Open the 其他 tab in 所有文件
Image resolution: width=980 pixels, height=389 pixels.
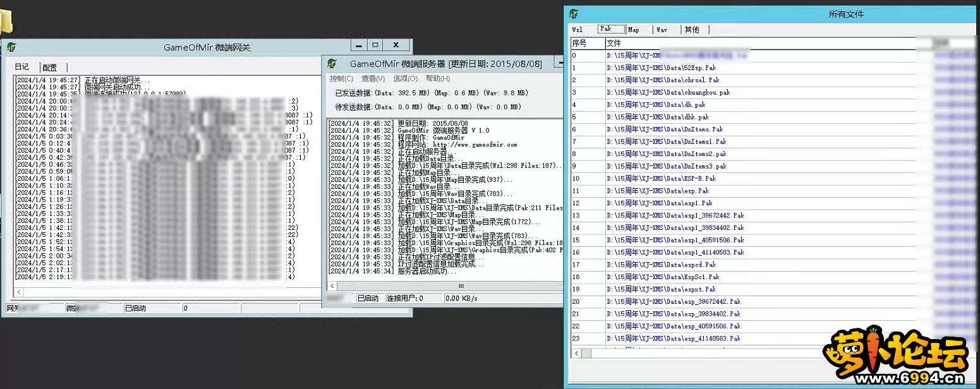click(x=692, y=30)
